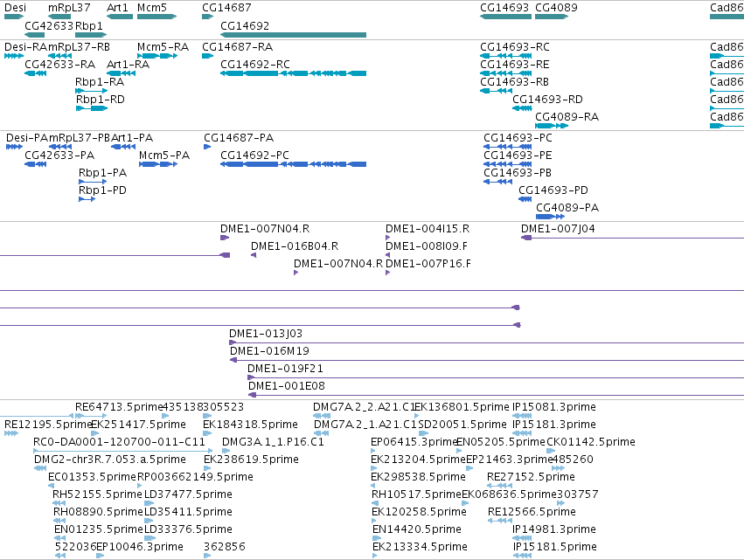Open the Rbp1 gene feature
Image resolution: width=744 pixels, height=560 pixels.
pyautogui.click(x=91, y=35)
